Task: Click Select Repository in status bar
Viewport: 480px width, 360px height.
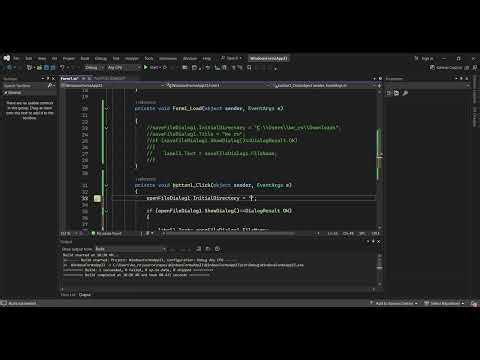Action: pos(444,303)
